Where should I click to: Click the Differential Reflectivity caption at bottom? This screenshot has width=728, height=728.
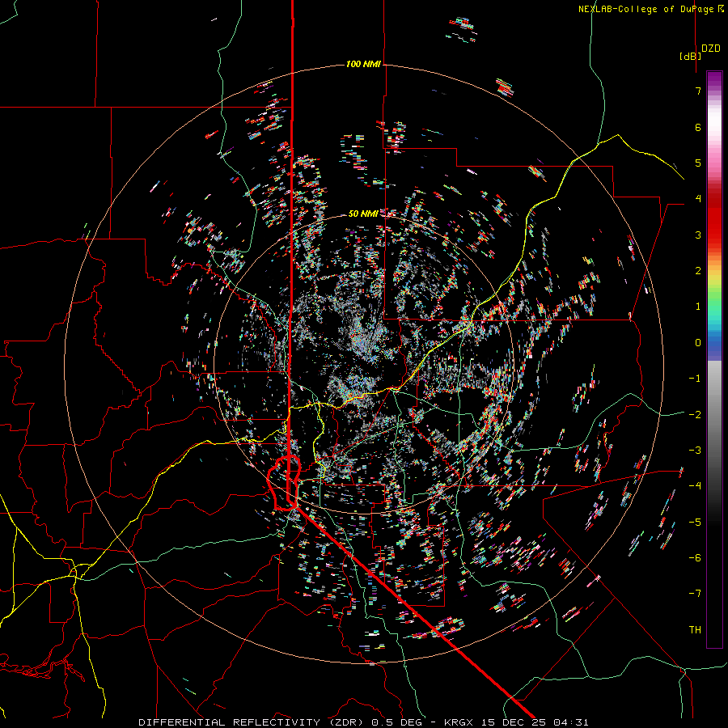pyautogui.click(x=363, y=722)
